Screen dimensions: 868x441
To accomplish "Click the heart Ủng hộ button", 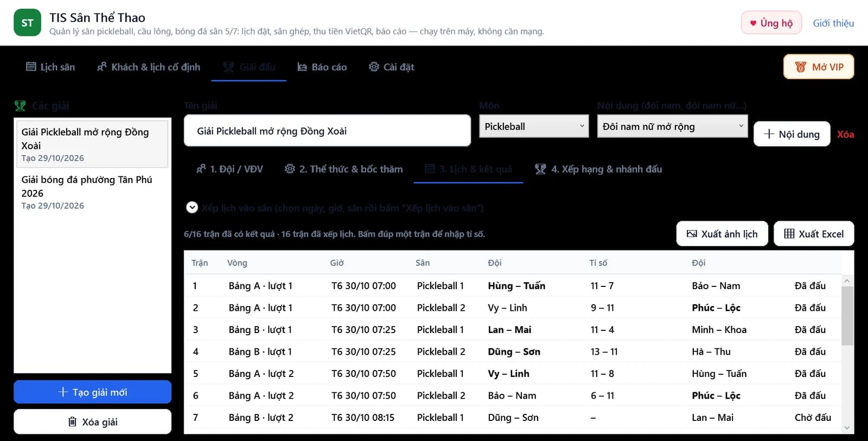I will (771, 23).
